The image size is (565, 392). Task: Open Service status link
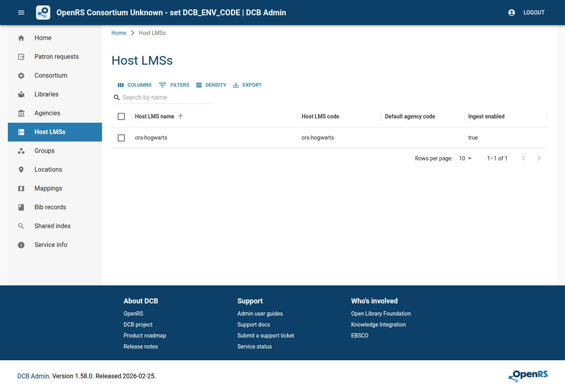255,347
